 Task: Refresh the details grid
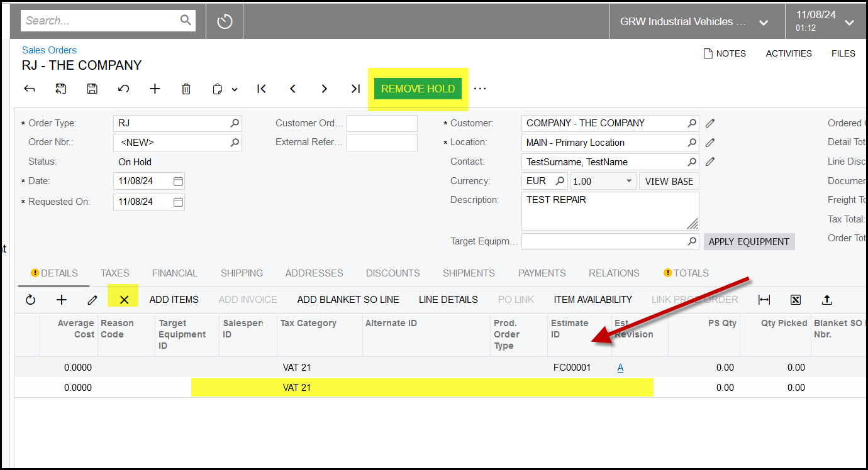[x=30, y=300]
